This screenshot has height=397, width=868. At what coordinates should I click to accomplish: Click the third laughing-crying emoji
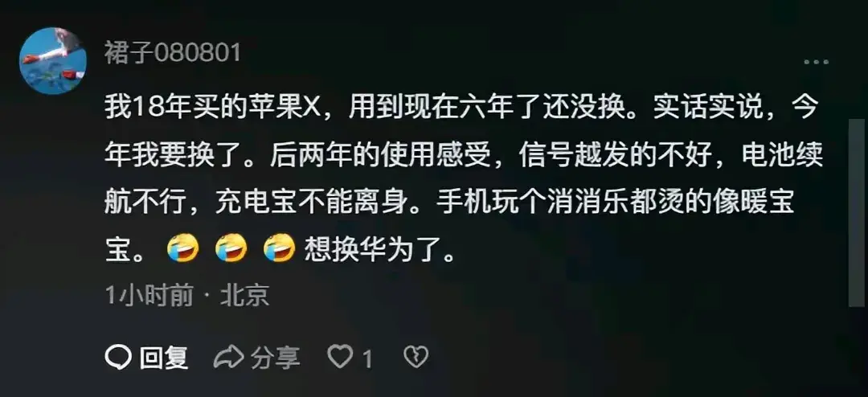click(280, 248)
